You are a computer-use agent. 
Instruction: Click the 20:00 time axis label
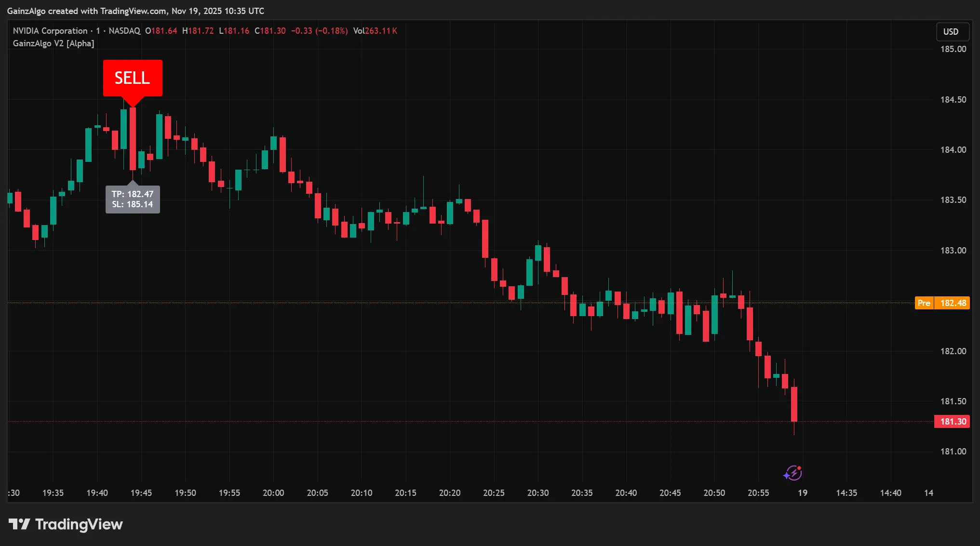(x=273, y=493)
